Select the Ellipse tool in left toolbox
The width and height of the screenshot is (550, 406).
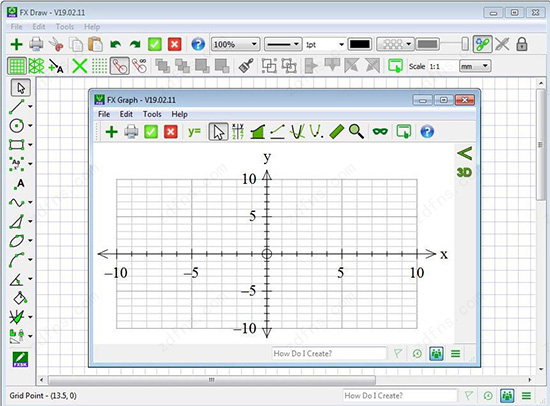click(x=16, y=241)
